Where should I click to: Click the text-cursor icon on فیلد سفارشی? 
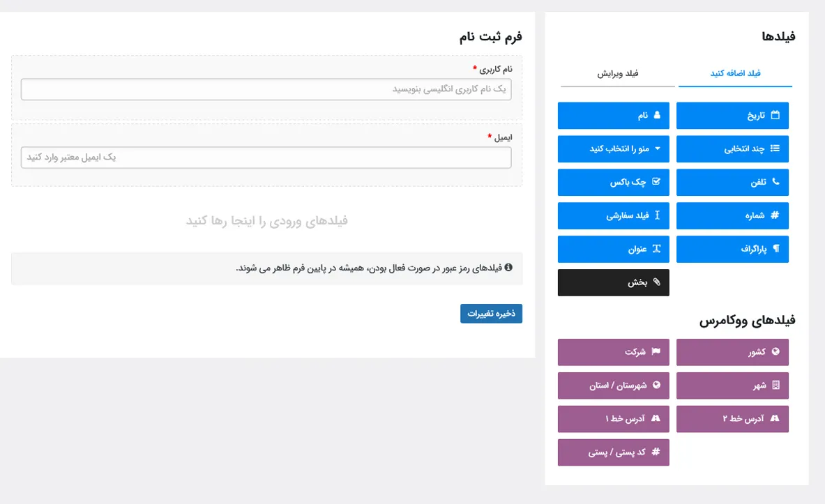pyautogui.click(x=657, y=215)
